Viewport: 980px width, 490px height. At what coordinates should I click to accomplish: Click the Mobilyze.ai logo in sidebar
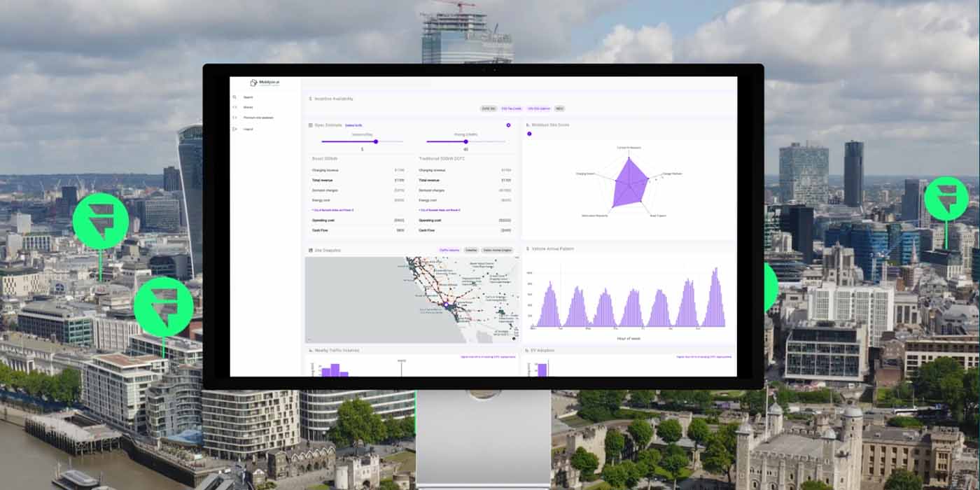[x=265, y=83]
